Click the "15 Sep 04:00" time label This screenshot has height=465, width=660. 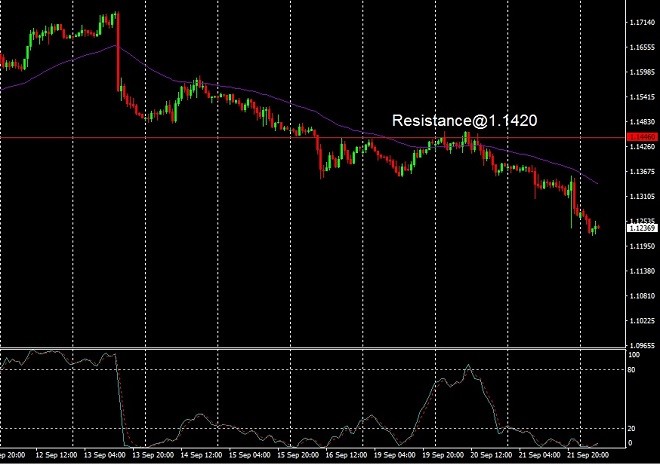pyautogui.click(x=250, y=455)
